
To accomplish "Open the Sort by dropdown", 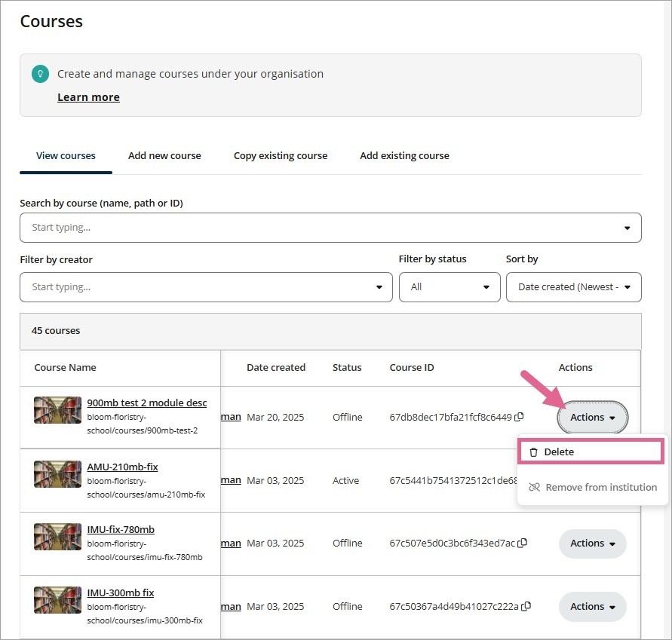I will tap(573, 287).
